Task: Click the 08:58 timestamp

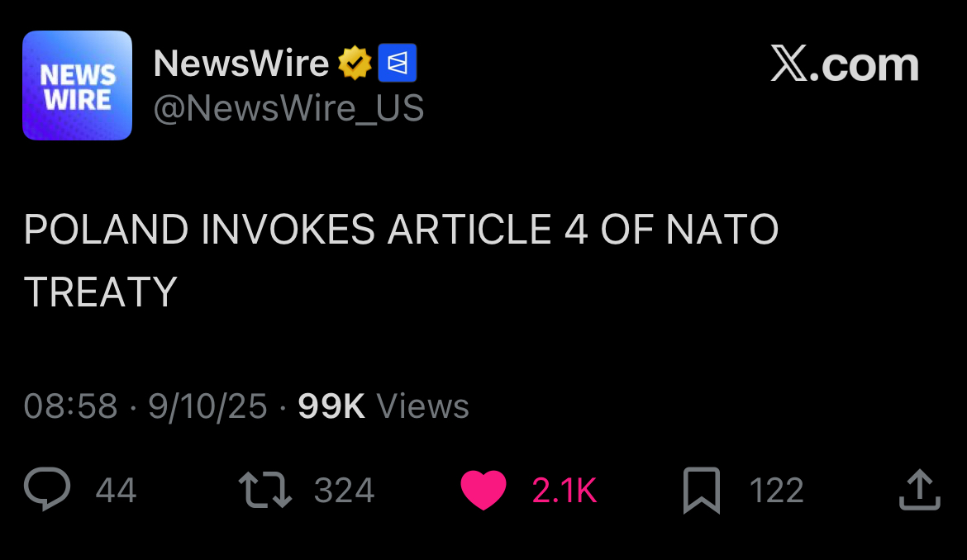Action: pyautogui.click(x=70, y=406)
